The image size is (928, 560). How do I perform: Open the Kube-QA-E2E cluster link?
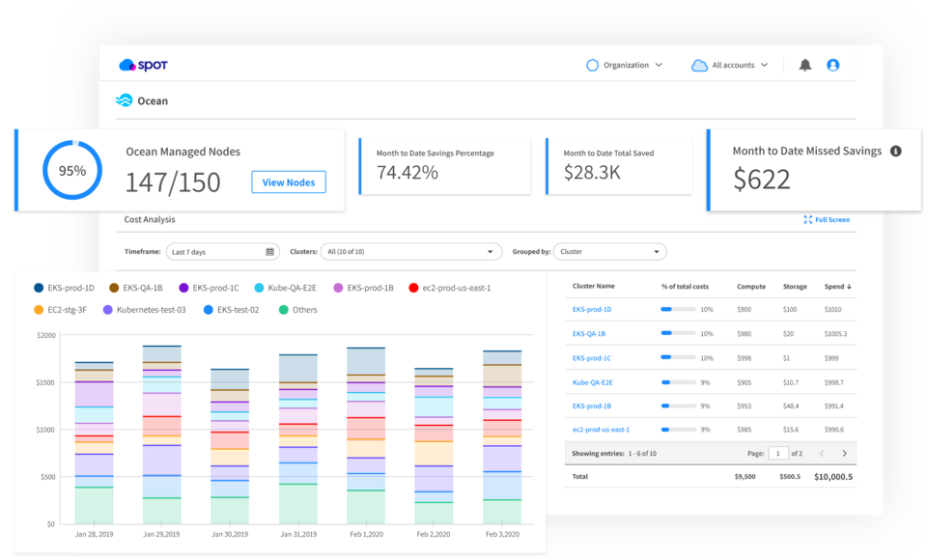click(x=591, y=381)
